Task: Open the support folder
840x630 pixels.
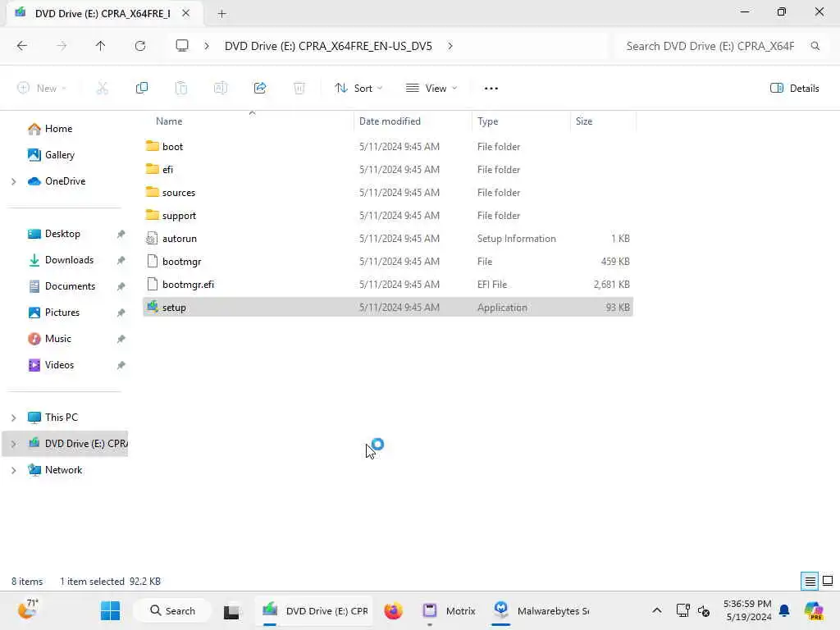Action: tap(179, 216)
